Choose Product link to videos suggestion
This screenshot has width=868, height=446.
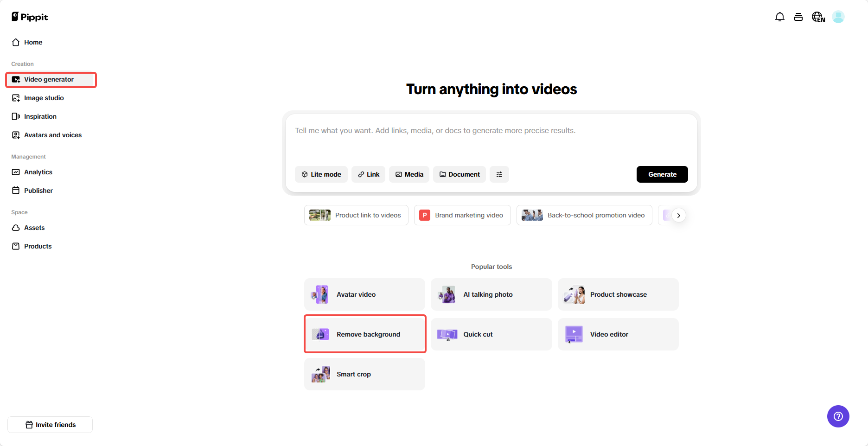click(356, 215)
